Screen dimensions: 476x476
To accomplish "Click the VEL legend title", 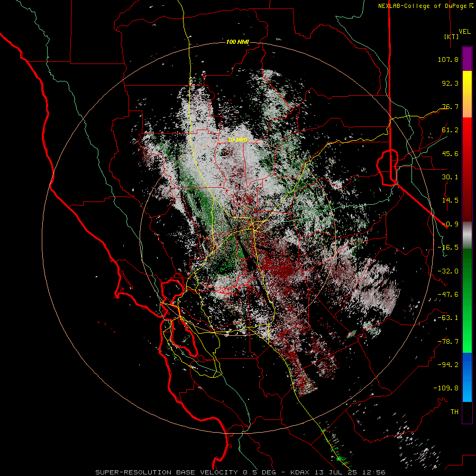I will pyautogui.click(x=465, y=32).
